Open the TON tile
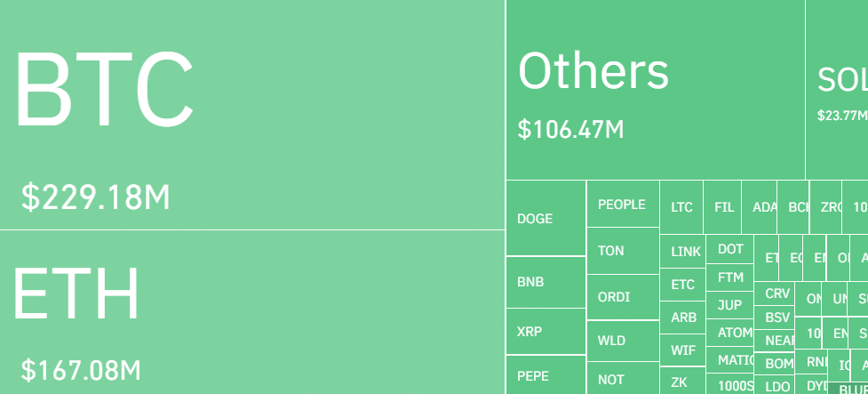This screenshot has height=394, width=868. (x=623, y=251)
